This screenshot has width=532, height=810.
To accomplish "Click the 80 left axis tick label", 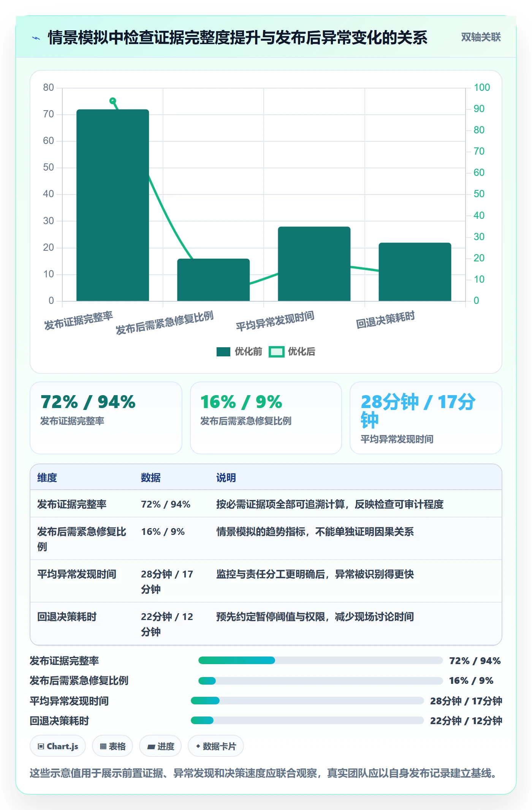I will tap(48, 87).
